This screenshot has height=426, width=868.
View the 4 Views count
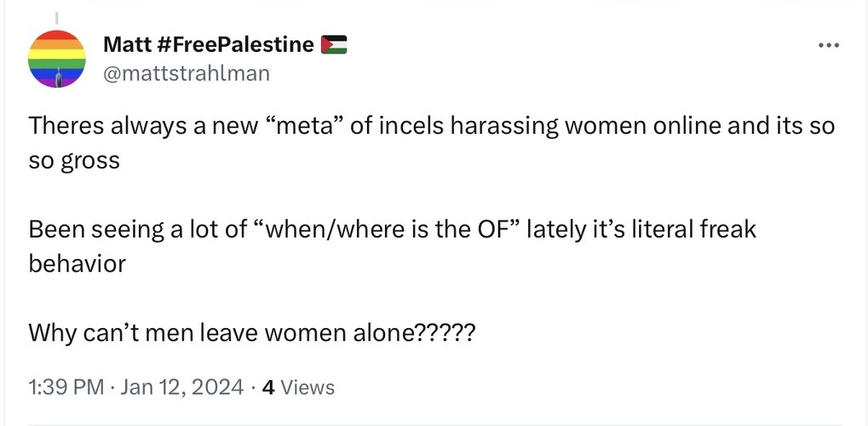(298, 387)
